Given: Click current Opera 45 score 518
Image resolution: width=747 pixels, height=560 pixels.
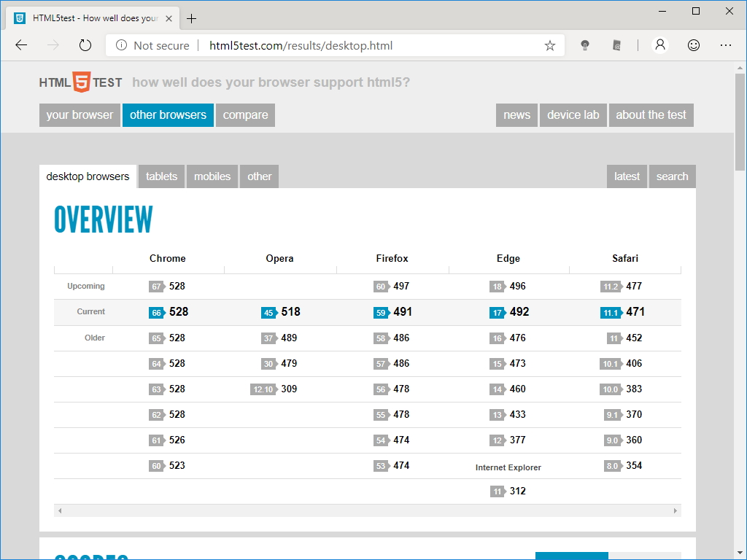Looking at the screenshot, I should (281, 312).
